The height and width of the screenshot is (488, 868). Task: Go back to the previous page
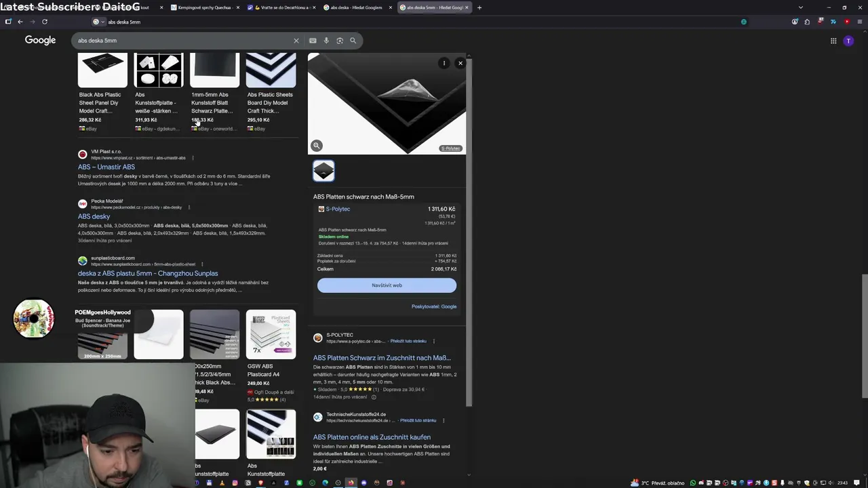(x=20, y=22)
